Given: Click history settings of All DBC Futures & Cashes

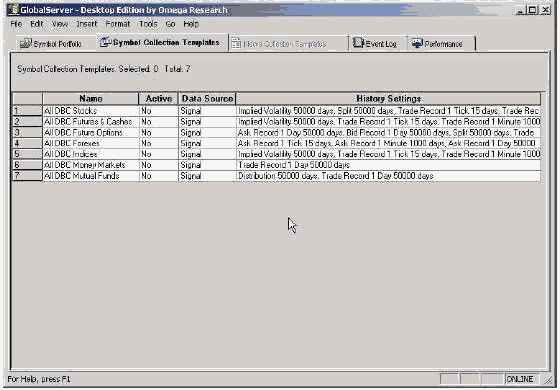Looking at the screenshot, I should coord(389,121).
